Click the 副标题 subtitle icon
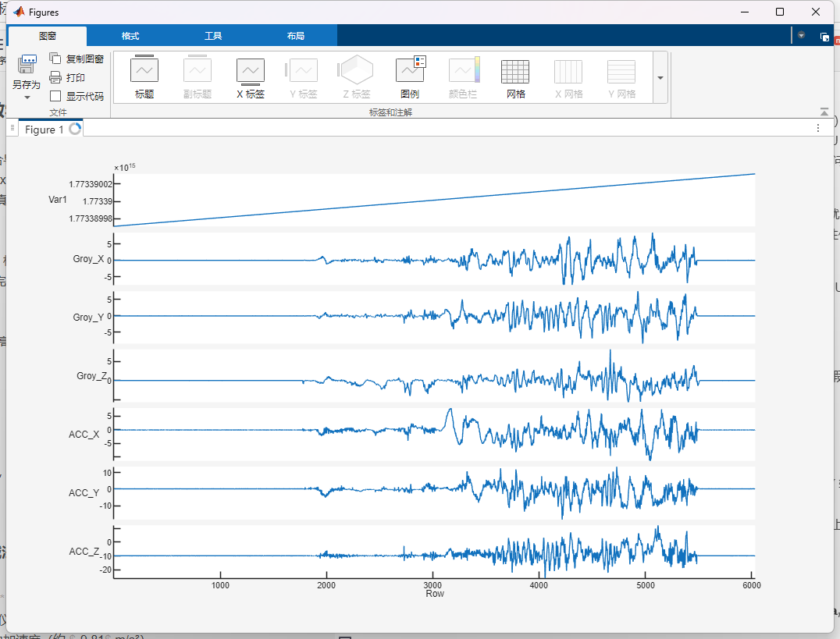The width and height of the screenshot is (840, 639). tap(198, 69)
